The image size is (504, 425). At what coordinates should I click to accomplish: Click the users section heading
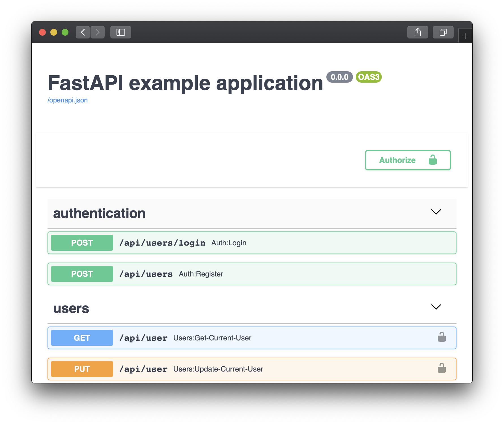point(71,308)
